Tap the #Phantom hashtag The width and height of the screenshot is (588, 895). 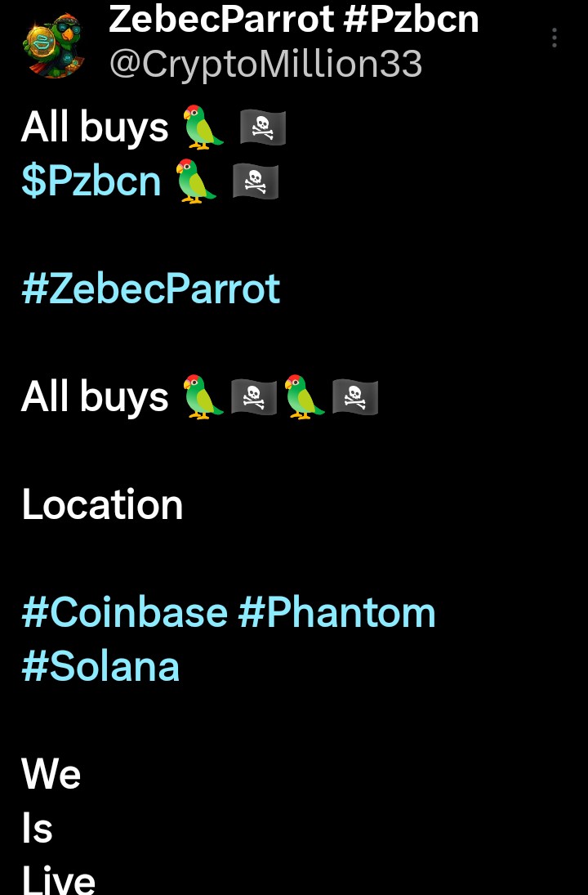336,612
